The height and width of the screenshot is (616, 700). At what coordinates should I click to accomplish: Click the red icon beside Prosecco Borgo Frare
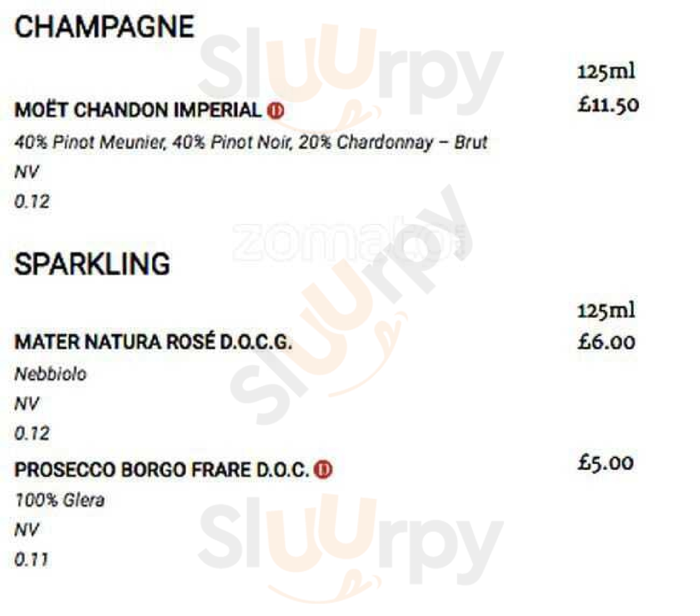point(323,470)
